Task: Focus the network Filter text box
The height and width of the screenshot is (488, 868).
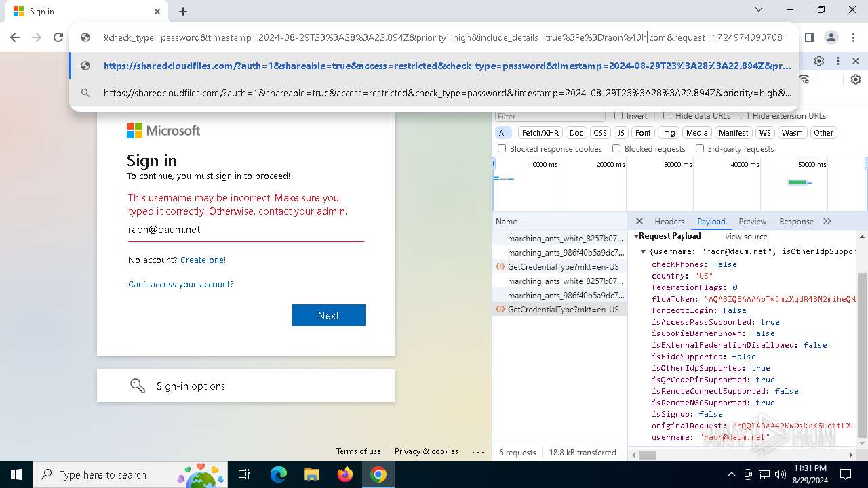Action: click(550, 116)
